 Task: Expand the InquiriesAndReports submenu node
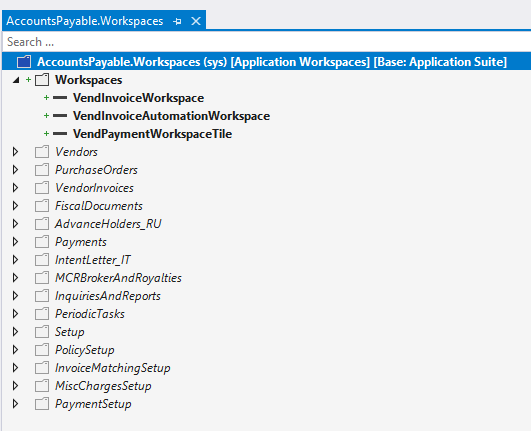[15, 296]
